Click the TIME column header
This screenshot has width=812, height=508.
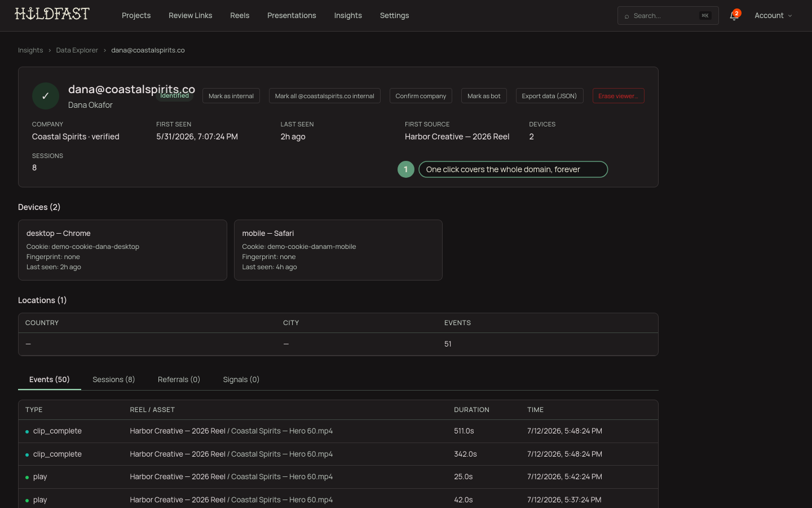pos(535,410)
